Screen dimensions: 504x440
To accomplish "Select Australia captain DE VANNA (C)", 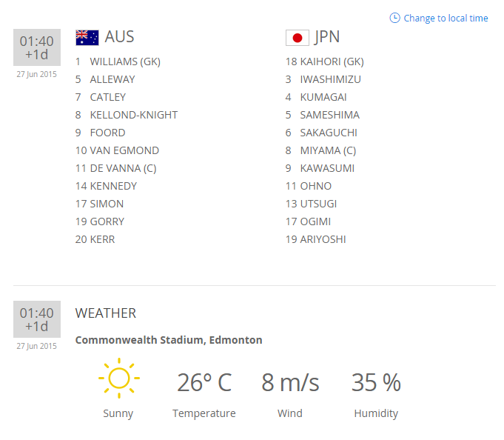I will pos(123,168).
